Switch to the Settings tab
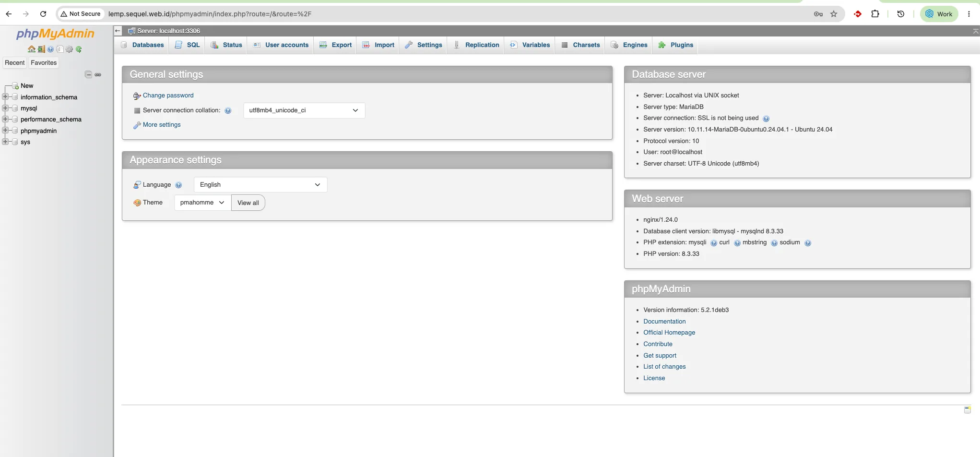 (x=424, y=45)
